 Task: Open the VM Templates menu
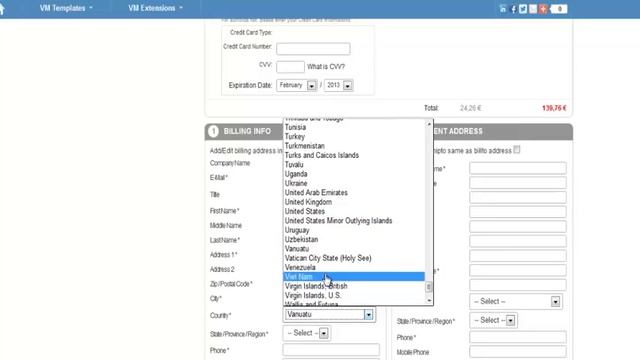pos(66,8)
